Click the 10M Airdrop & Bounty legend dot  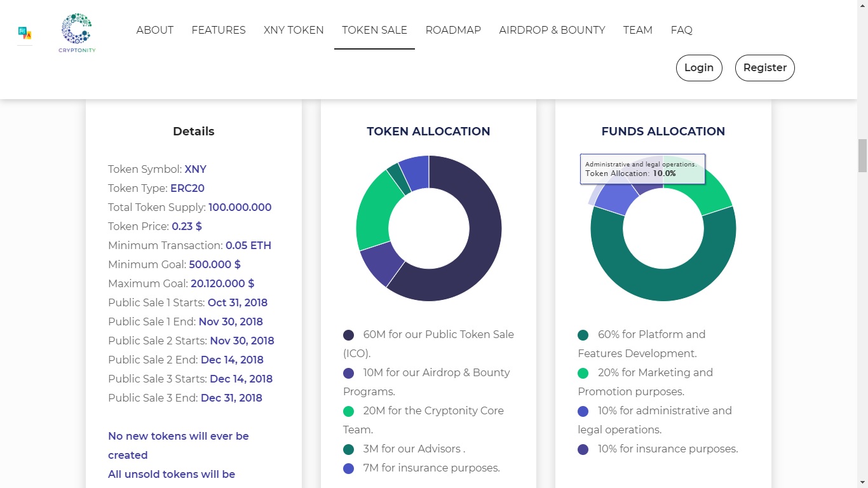348,373
